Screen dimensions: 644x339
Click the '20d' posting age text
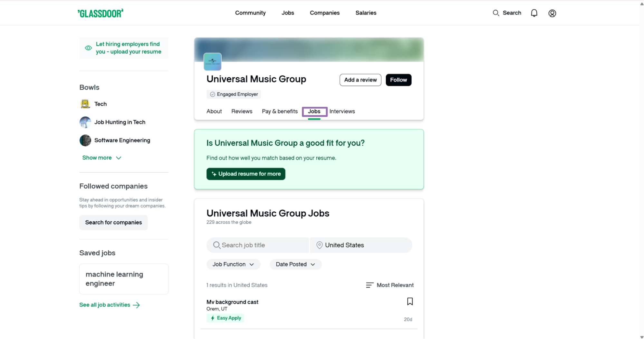408,319
